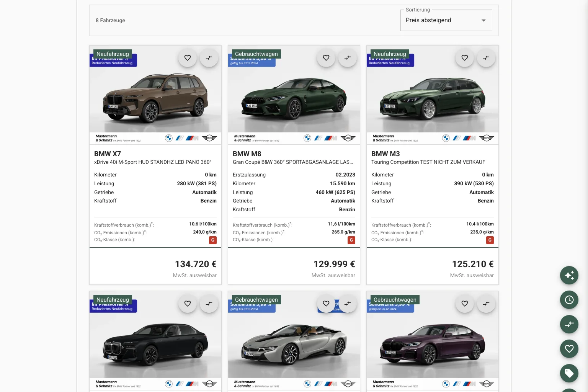Open the BMW X7 listing title

108,154
